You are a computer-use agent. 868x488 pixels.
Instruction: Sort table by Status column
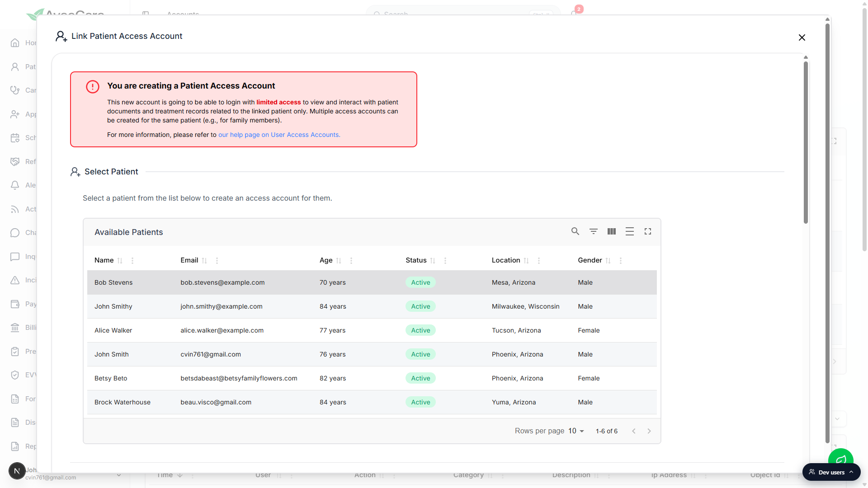tap(433, 261)
